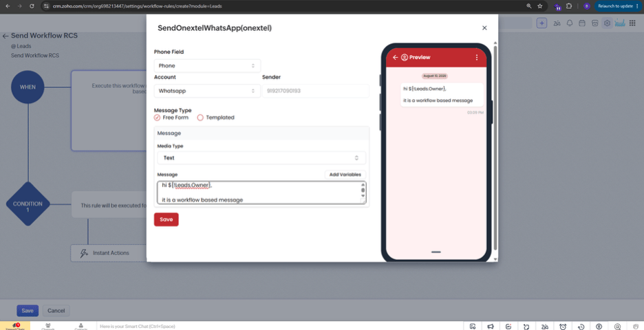Click the CONDITION 1 diamond node
Screen dimensions: 644x330
tap(28, 204)
